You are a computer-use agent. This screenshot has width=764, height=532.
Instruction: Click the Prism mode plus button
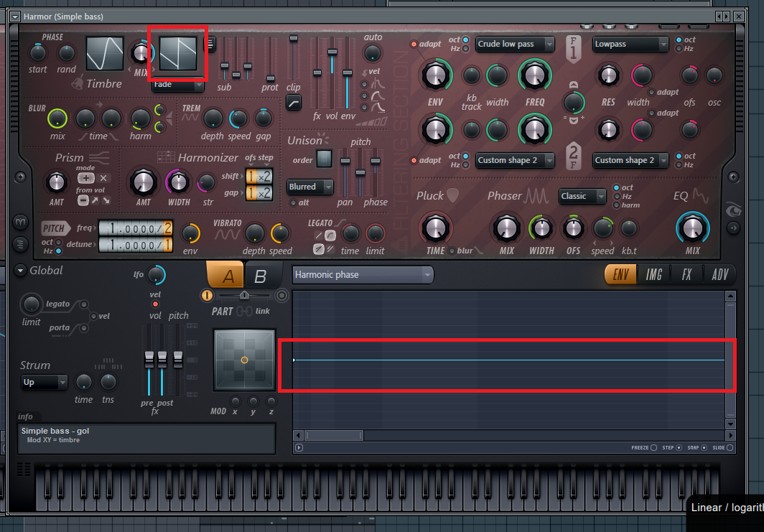pos(85,178)
